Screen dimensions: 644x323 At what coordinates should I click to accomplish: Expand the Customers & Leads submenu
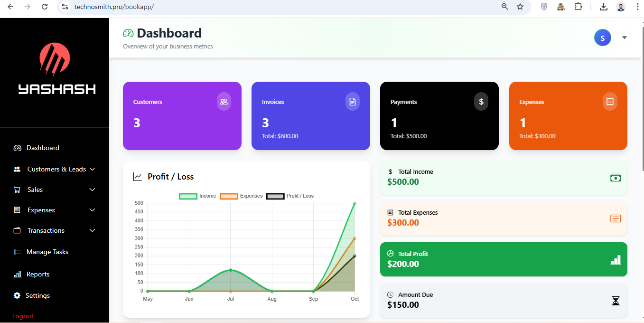(x=56, y=169)
